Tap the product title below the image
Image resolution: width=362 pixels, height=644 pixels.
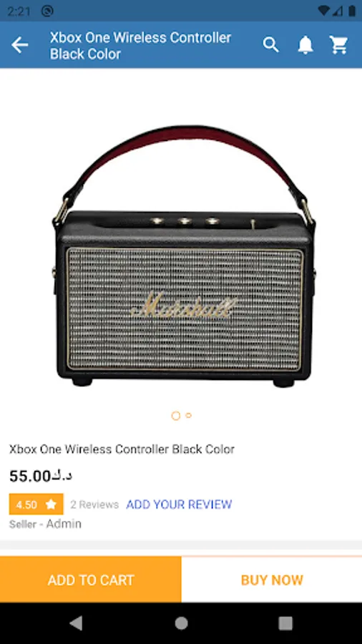coord(122,449)
